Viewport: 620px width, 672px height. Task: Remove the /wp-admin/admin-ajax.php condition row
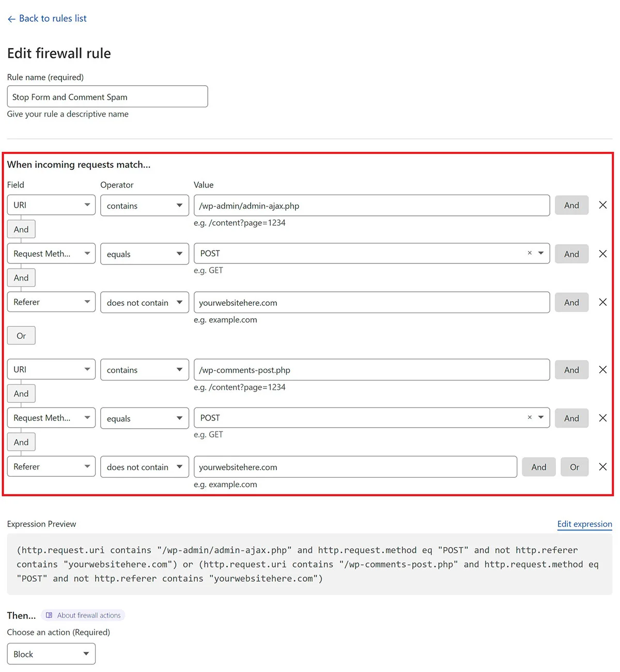coord(602,205)
